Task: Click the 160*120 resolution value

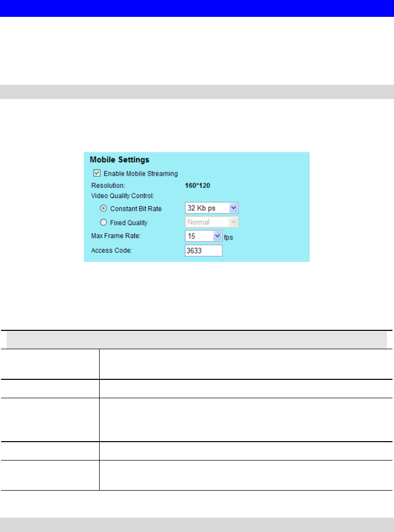Action: coord(197,186)
